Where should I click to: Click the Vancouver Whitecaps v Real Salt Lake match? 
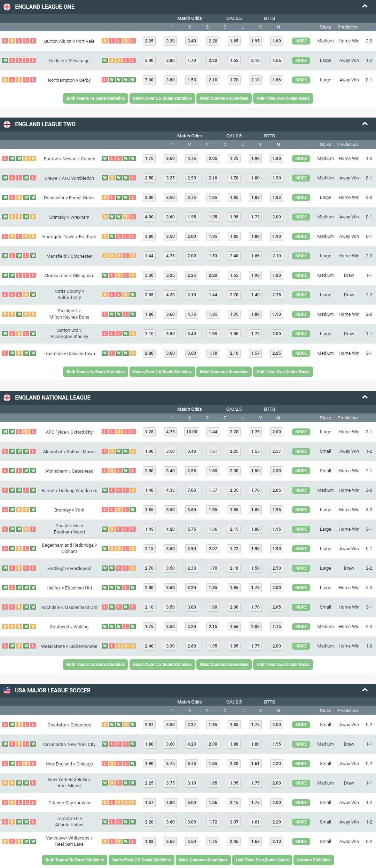tap(69, 841)
